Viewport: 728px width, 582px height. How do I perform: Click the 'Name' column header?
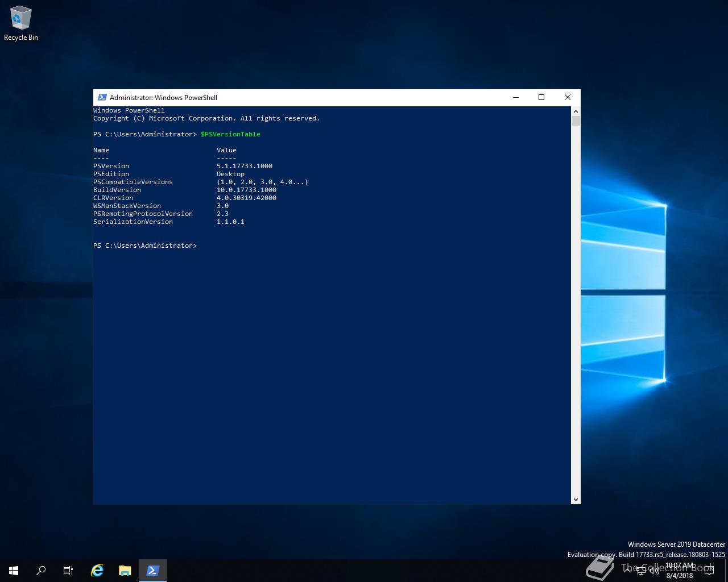[101, 150]
